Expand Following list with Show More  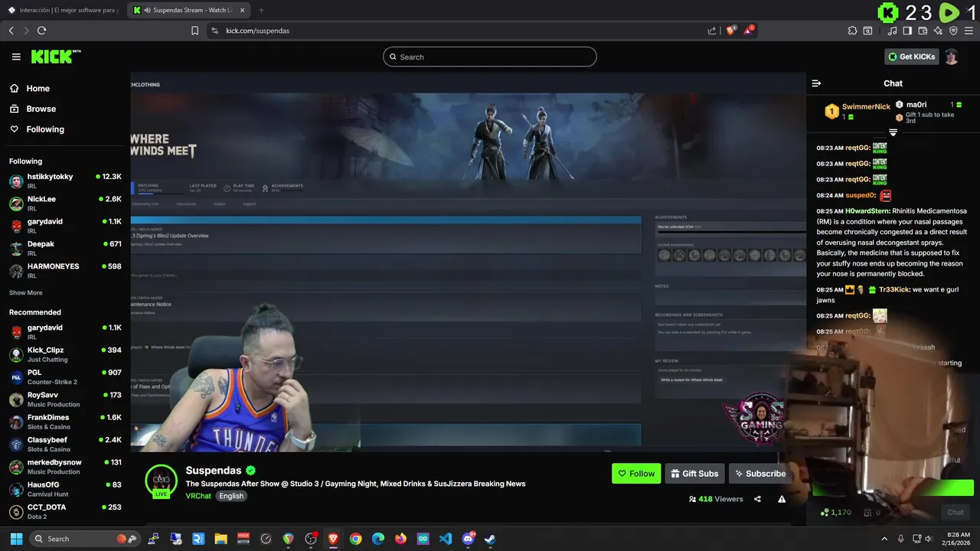[x=26, y=293]
